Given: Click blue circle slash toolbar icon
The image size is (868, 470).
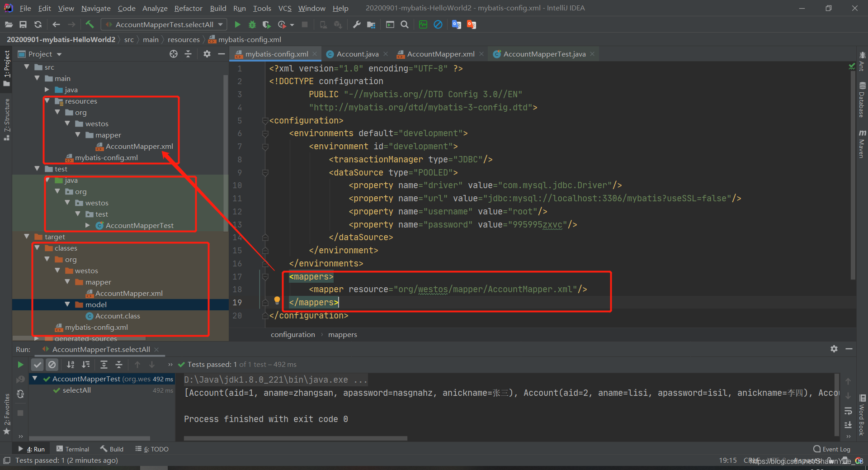Looking at the screenshot, I should pos(438,24).
